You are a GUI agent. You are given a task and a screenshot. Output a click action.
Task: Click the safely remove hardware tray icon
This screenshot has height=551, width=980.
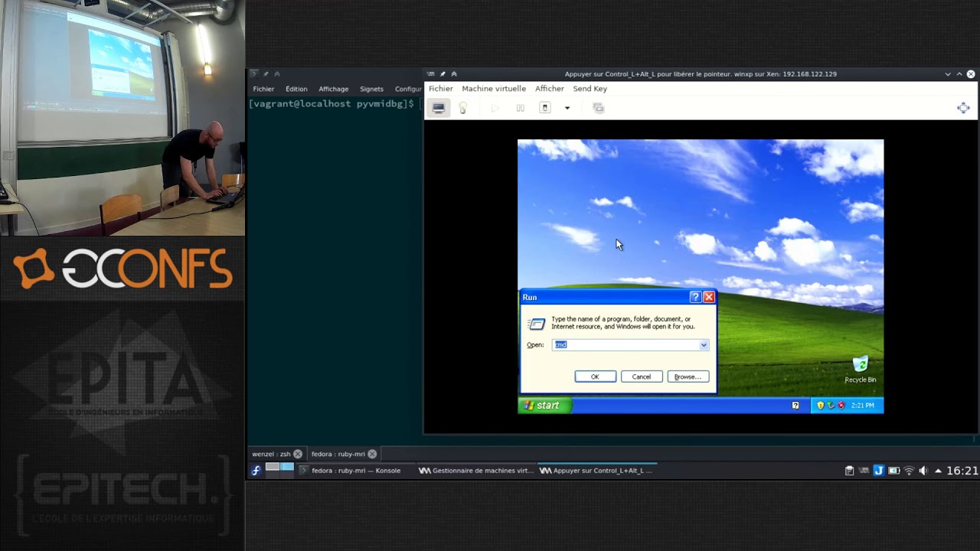pos(830,406)
